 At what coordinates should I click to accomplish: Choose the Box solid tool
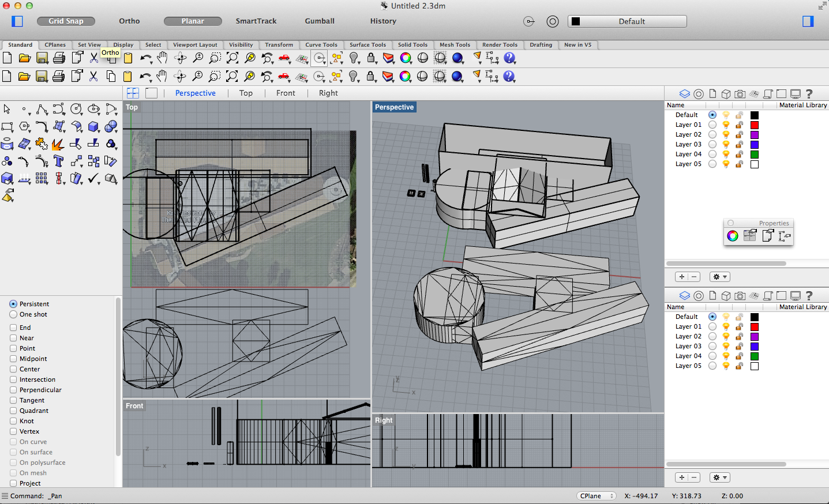click(93, 126)
